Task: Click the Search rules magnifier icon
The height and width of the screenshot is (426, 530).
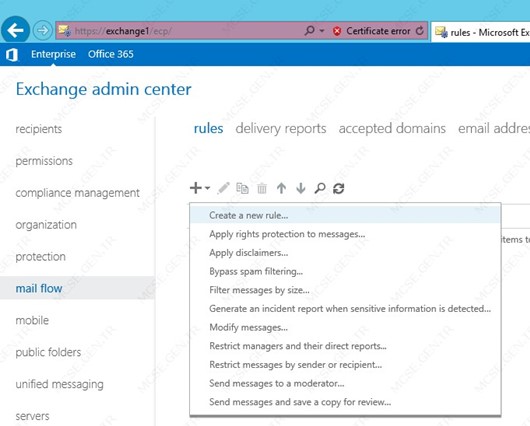Action: pyautogui.click(x=320, y=188)
